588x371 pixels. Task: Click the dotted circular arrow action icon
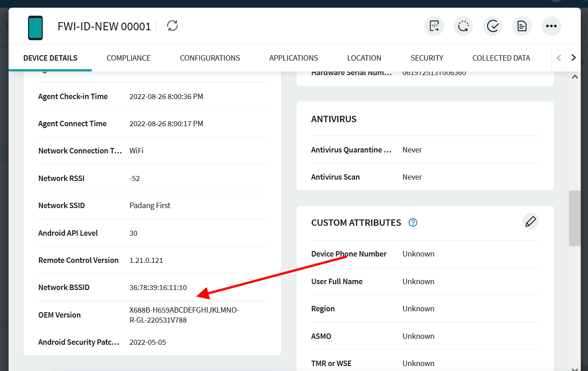coord(463,26)
